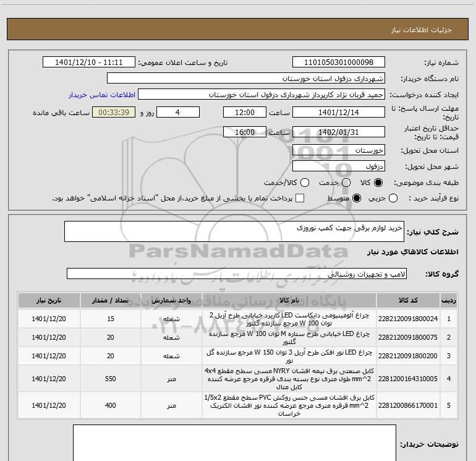Screen dimensions: 476x461
Task: Click the response deadline date 1401/12/14
Action: tap(339, 112)
